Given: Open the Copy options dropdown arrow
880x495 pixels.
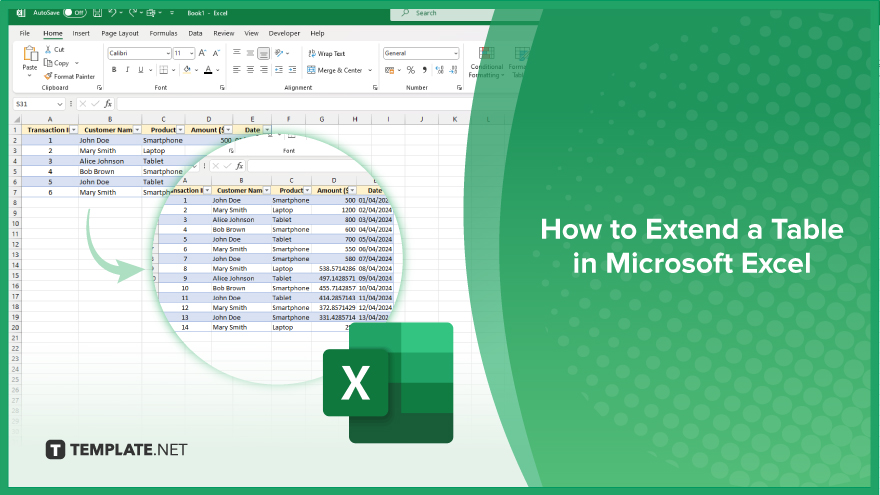Looking at the screenshot, I should coord(77,63).
